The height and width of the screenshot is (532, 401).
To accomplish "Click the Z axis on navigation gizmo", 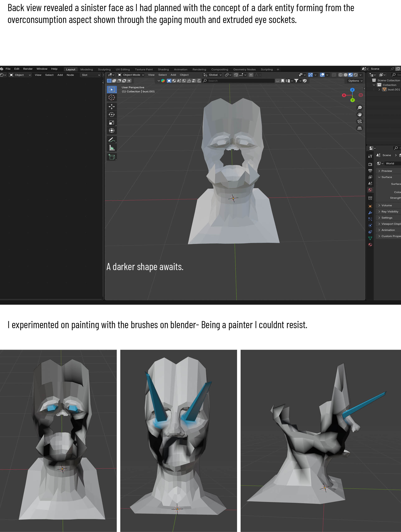I will 352,90.
